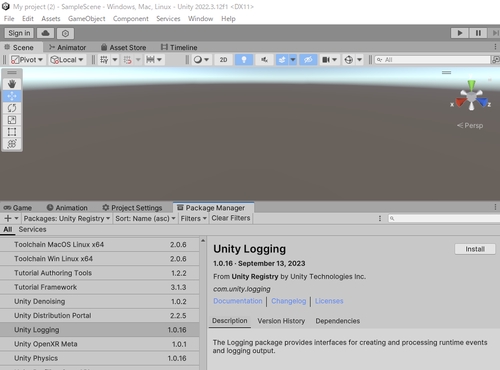
Task: Open the Filters dropdown
Action: [x=193, y=218]
